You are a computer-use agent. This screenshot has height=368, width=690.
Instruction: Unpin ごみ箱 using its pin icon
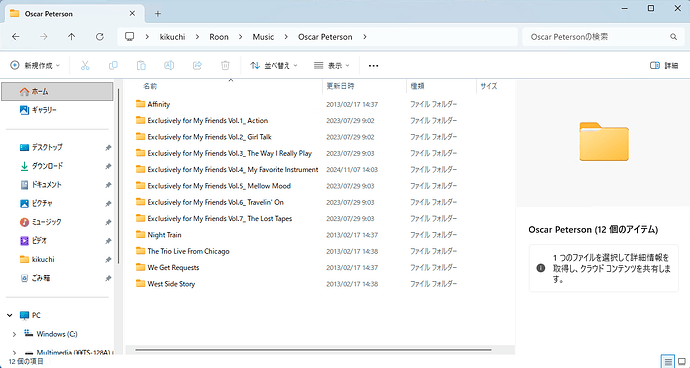click(x=108, y=278)
